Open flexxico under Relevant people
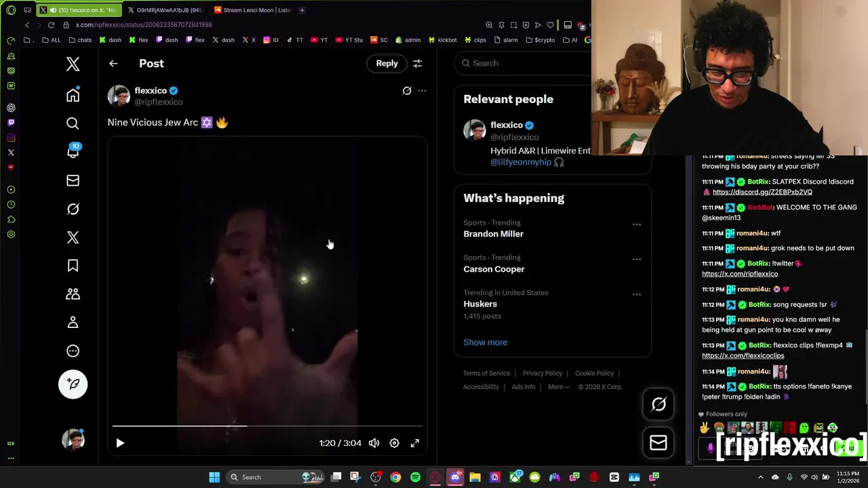The width and height of the screenshot is (868, 488). point(507,125)
